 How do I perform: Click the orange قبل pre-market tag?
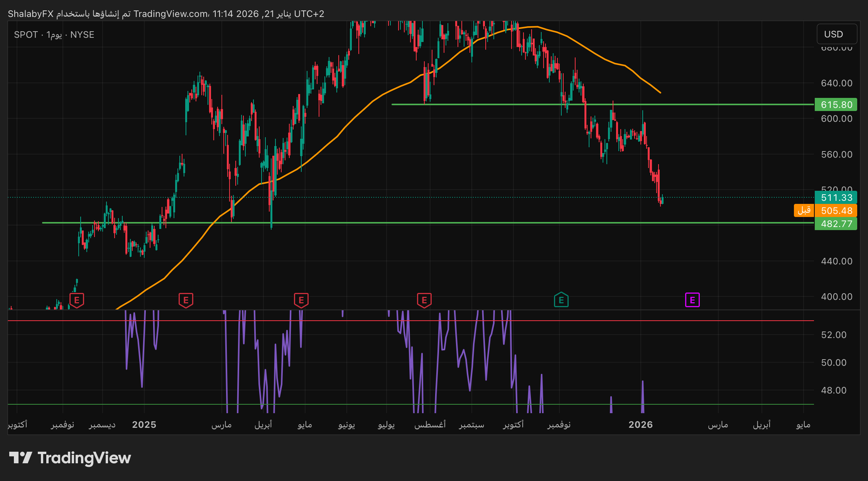tap(804, 210)
